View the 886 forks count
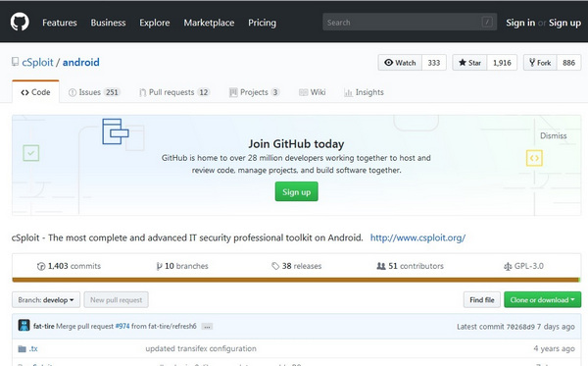 (x=568, y=63)
